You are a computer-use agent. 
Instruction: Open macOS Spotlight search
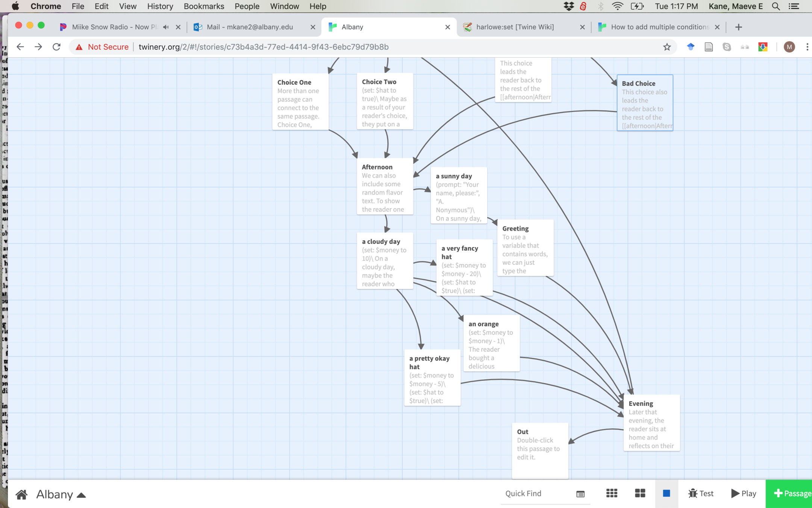pyautogui.click(x=776, y=6)
